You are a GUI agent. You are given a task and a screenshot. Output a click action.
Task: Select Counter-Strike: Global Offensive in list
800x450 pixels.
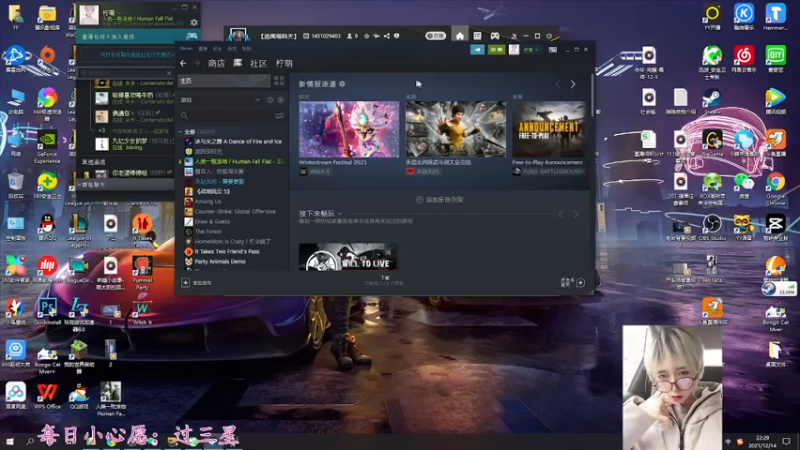coord(233,211)
